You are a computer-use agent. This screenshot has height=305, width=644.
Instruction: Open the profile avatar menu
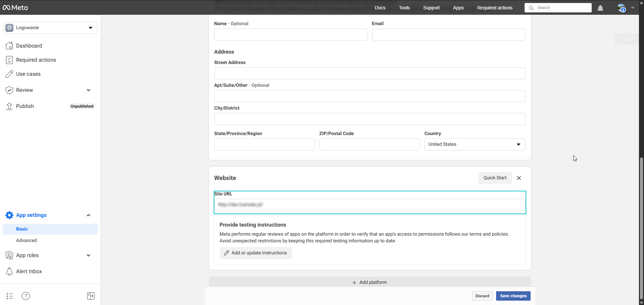[622, 8]
